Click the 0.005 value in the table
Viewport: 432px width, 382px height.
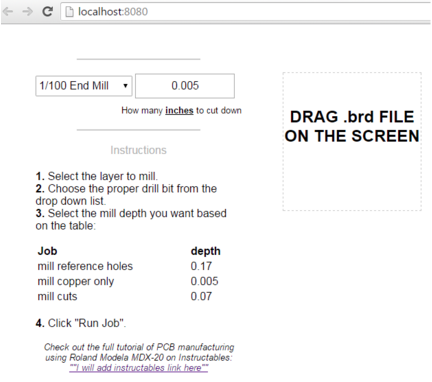click(x=204, y=281)
